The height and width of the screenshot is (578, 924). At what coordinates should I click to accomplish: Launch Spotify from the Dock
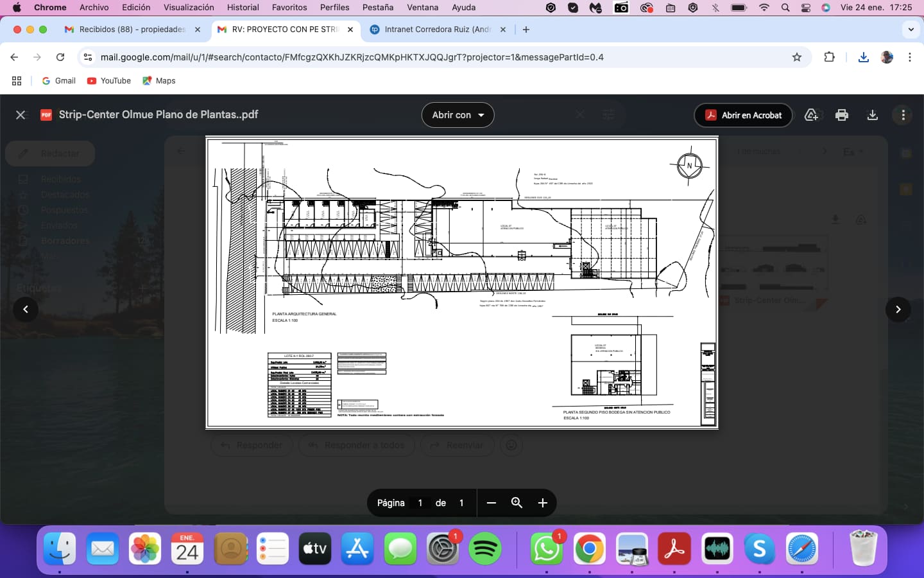pyautogui.click(x=485, y=549)
